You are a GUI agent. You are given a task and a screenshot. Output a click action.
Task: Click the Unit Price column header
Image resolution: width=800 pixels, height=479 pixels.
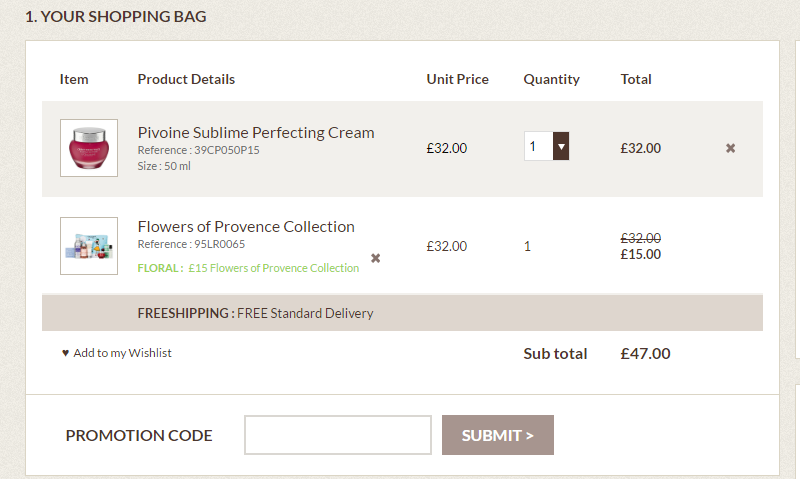(457, 79)
